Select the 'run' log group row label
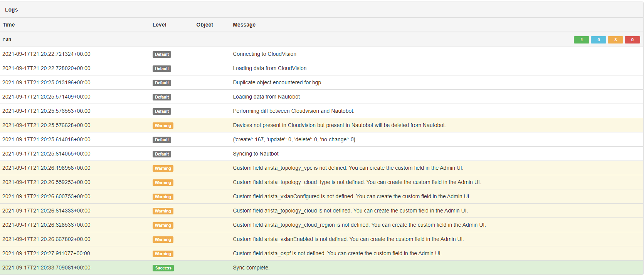The height and width of the screenshot is (276, 644). pos(7,39)
